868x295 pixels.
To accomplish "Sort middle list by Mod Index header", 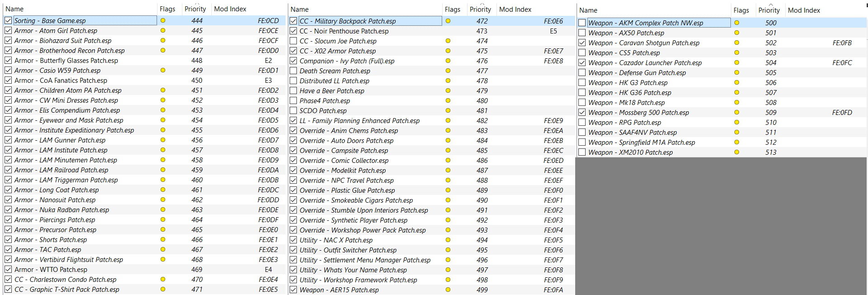I will click(x=515, y=9).
